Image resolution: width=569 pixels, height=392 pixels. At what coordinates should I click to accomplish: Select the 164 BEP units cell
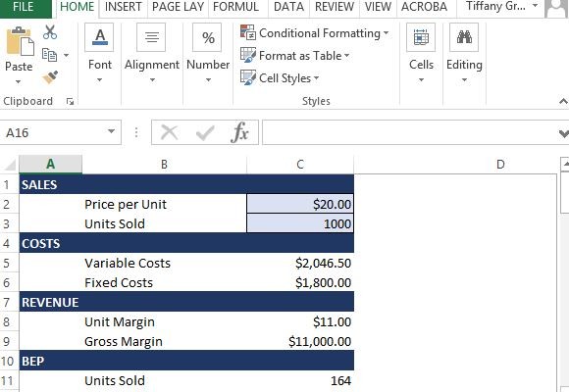pos(300,380)
